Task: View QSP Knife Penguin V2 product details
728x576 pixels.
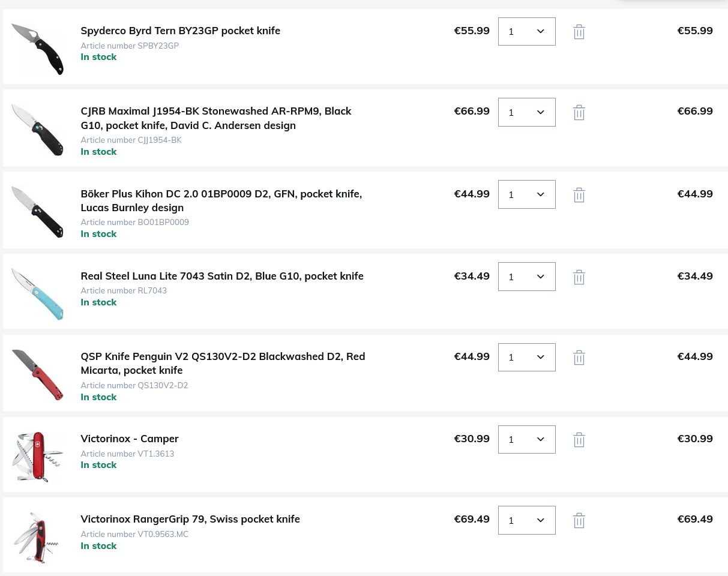Action: coord(223,363)
